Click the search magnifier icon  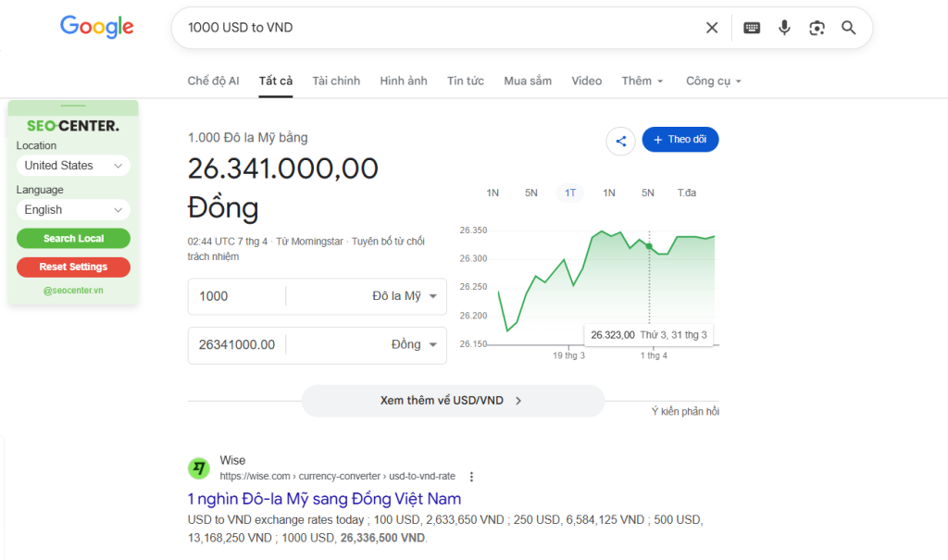coord(848,28)
